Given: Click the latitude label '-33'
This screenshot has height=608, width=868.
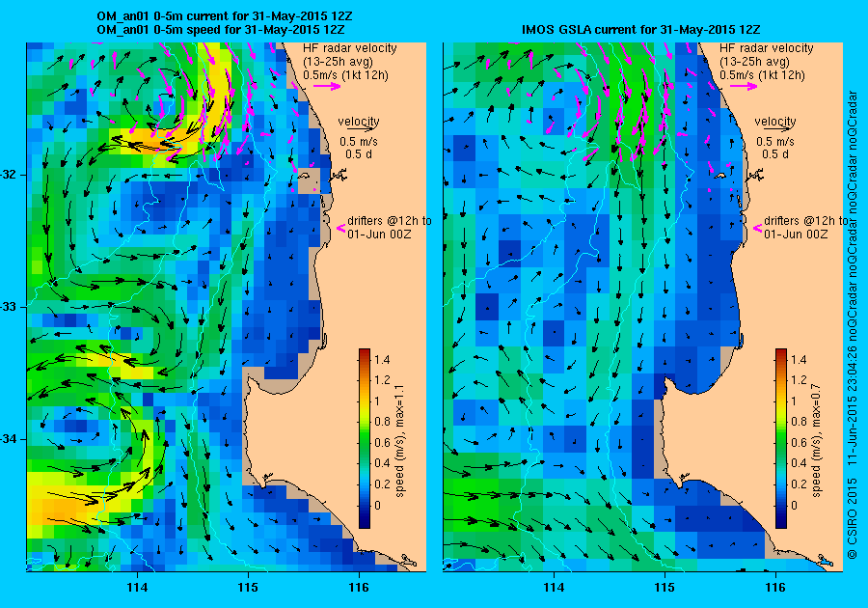Looking at the screenshot, I should [10, 307].
